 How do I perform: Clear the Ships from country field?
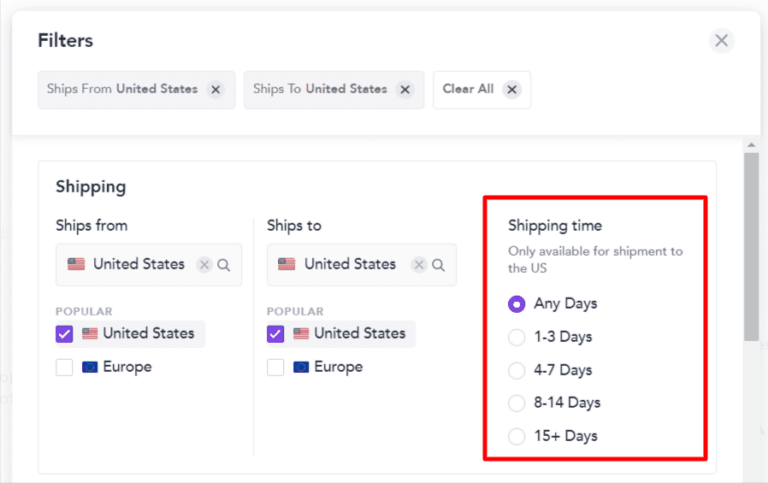[x=204, y=265]
